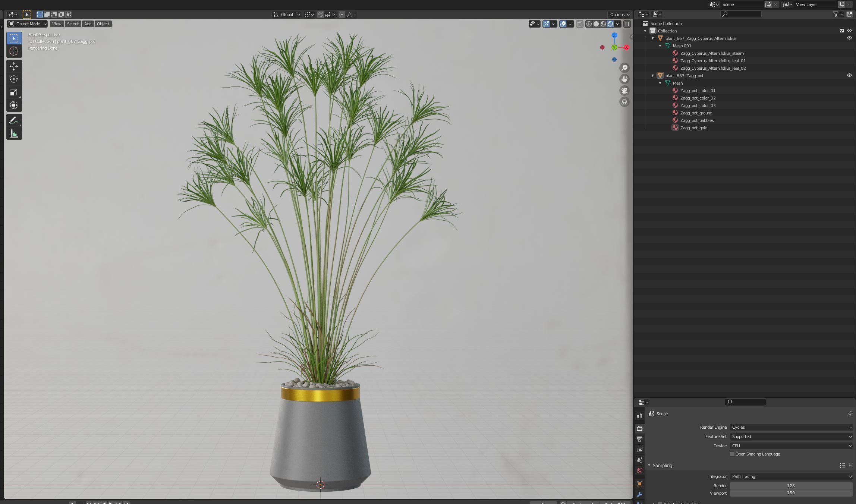Image resolution: width=856 pixels, height=504 pixels.
Task: Open Object Mode dropdown
Action: pos(28,24)
